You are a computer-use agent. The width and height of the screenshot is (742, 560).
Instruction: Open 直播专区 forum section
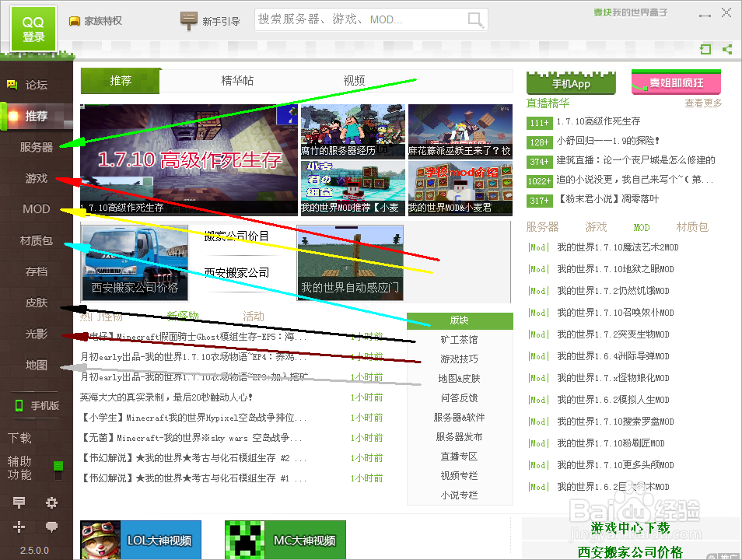click(459, 457)
